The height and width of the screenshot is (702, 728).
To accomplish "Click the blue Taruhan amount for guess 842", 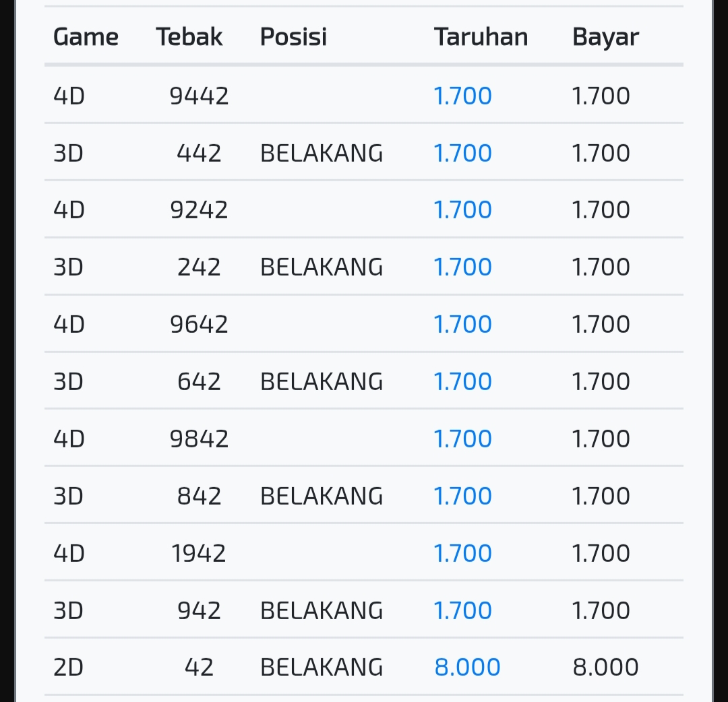I will click(463, 497).
